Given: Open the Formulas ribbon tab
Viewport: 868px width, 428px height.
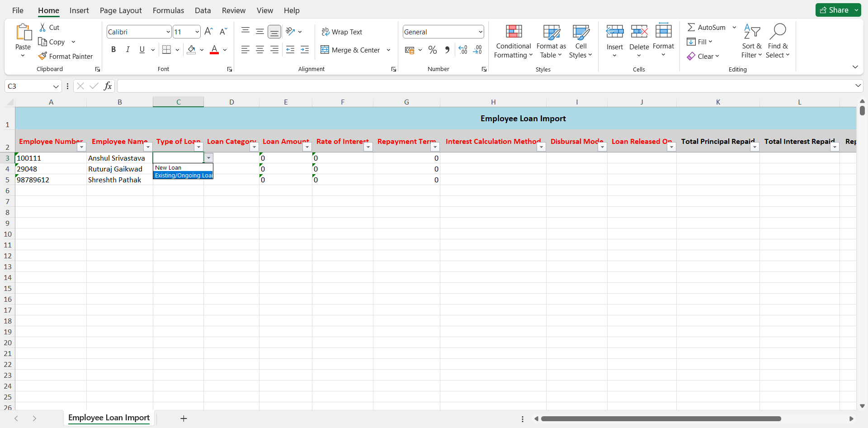Looking at the screenshot, I should point(168,10).
